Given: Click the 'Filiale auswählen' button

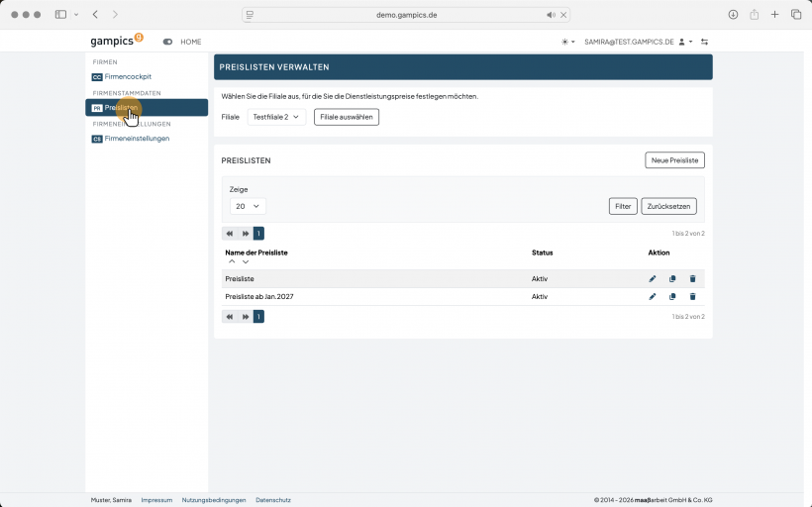Looking at the screenshot, I should click(x=347, y=117).
